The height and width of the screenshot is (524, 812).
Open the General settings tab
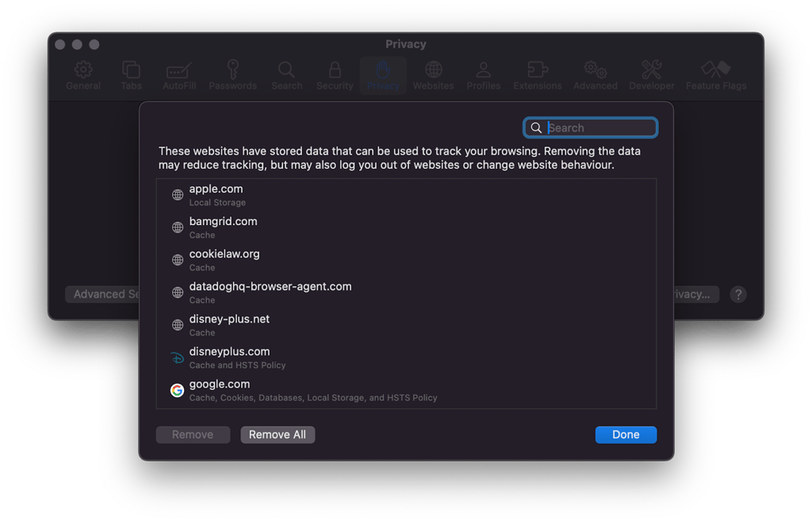[x=82, y=75]
